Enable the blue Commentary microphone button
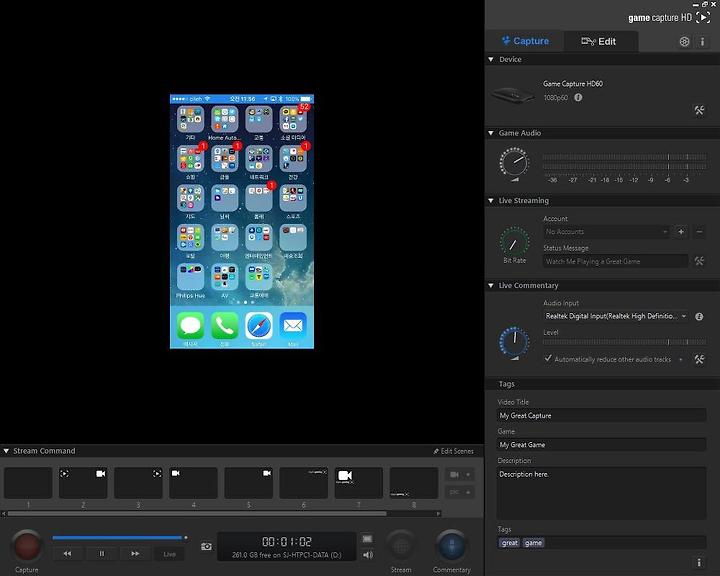720x576 pixels. pyautogui.click(x=451, y=546)
